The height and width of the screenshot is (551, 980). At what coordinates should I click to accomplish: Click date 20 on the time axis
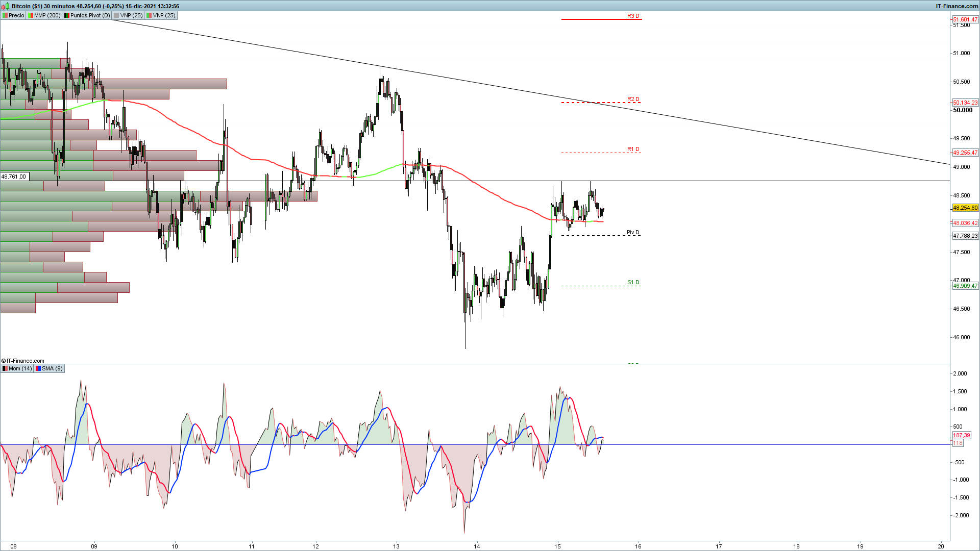(941, 546)
